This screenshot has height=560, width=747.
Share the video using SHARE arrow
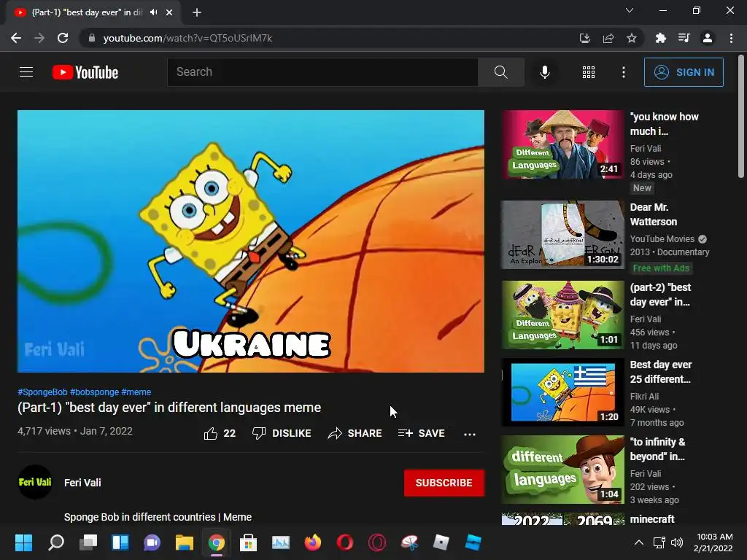click(x=355, y=433)
